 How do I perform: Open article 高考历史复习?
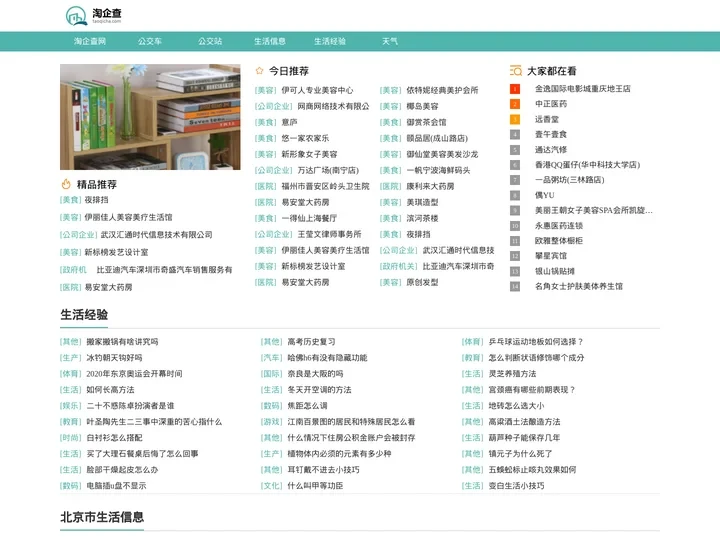point(311,342)
